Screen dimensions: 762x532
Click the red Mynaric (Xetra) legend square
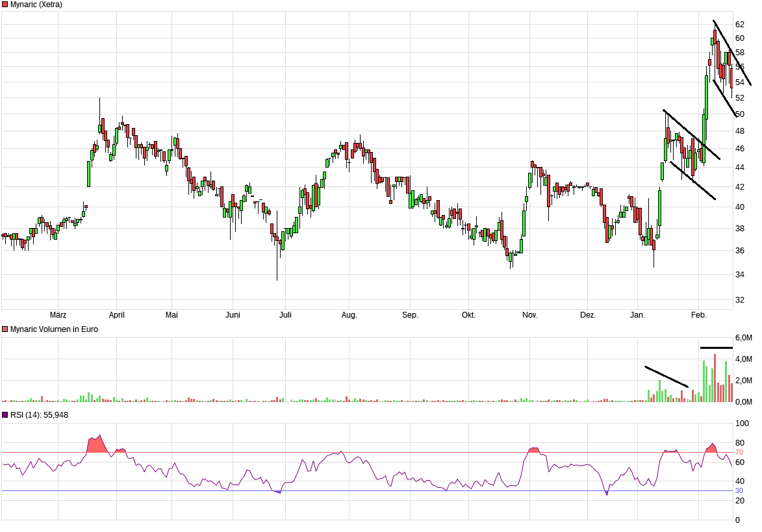pyautogui.click(x=5, y=5)
